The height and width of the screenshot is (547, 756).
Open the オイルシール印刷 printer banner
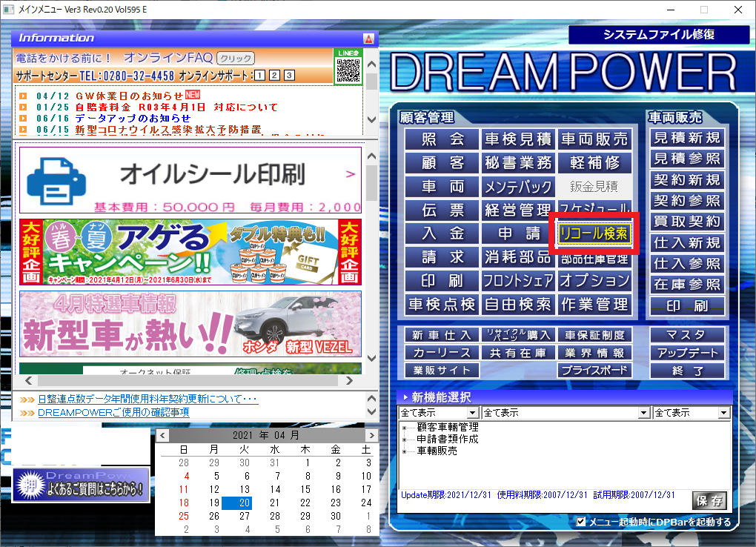click(190, 180)
